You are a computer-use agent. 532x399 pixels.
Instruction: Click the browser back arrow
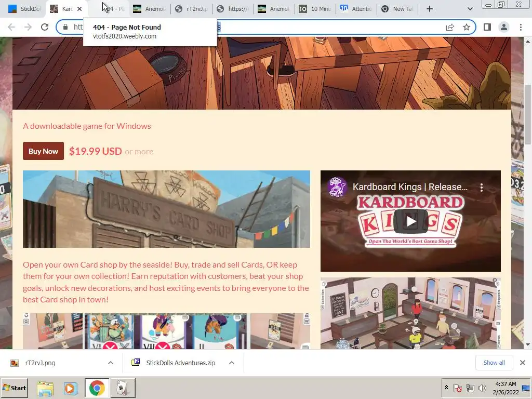click(x=11, y=27)
